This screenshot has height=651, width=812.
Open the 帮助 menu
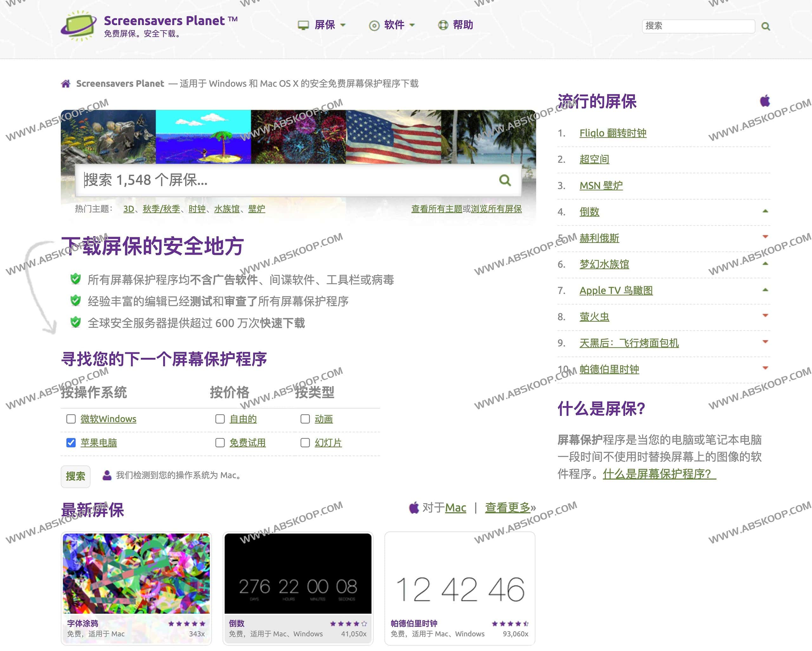coord(463,25)
